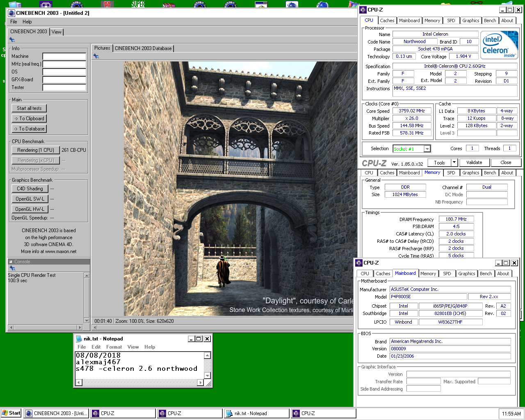Click the top CPU-Z window title bar icon
525x420 pixels.
(x=363, y=10)
